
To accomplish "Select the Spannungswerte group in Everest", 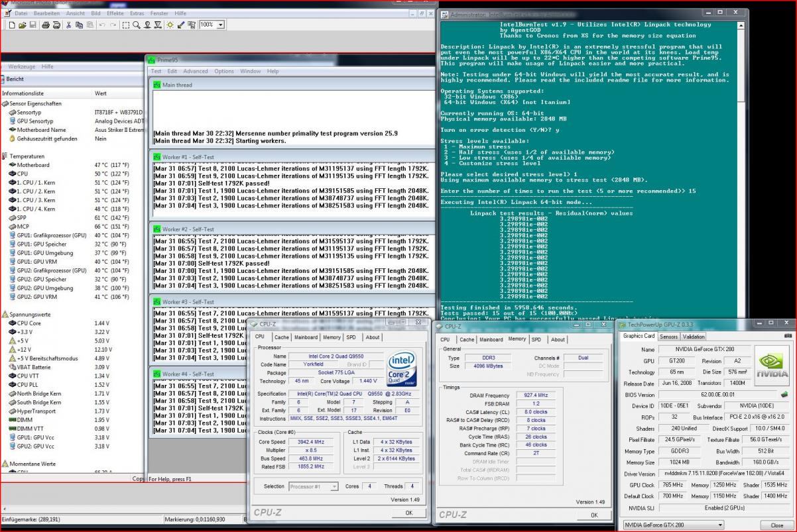I will click(25, 314).
